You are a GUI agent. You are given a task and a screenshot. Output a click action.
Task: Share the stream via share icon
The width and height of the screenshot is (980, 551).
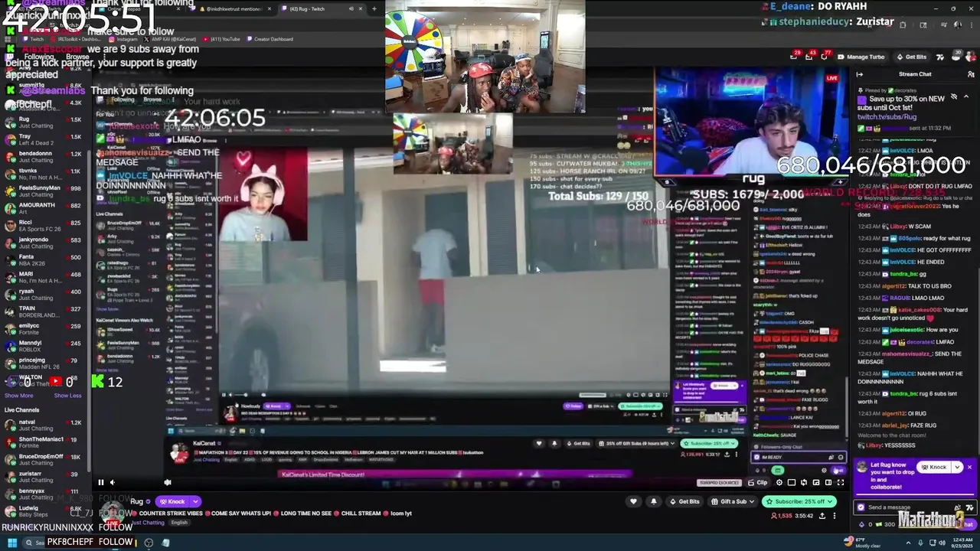(822, 516)
